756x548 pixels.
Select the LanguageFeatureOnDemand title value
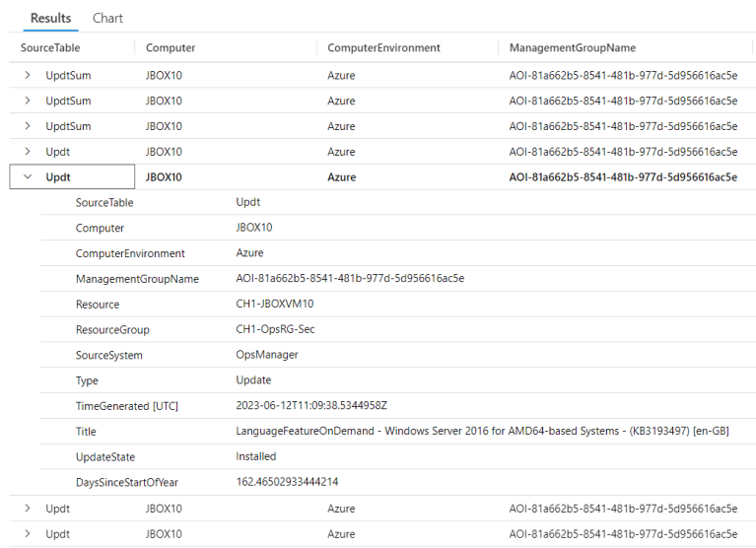point(483,431)
